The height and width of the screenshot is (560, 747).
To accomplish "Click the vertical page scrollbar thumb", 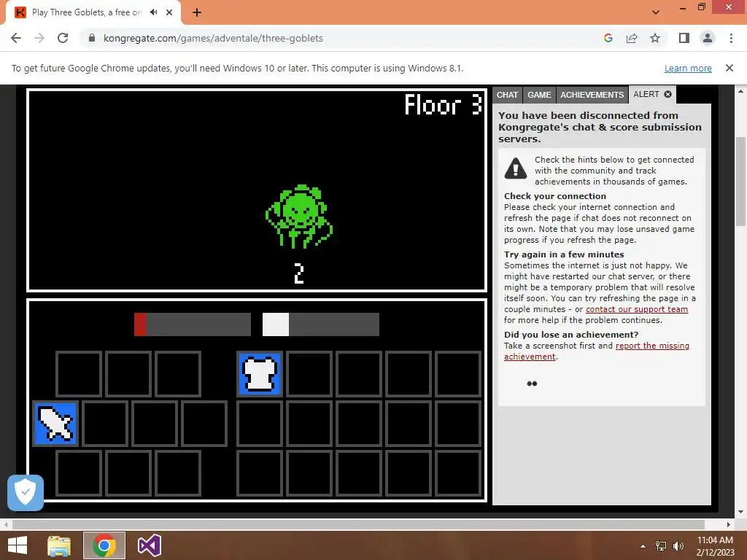I will pos(741,181).
